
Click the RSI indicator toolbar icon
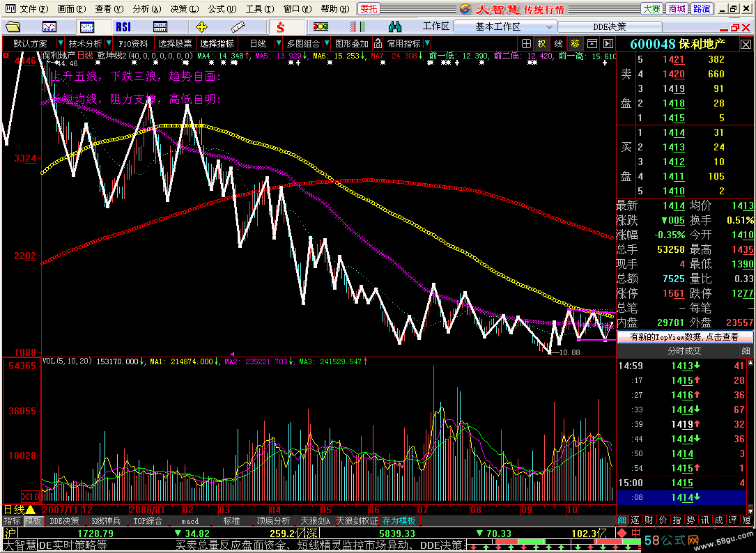[123, 26]
